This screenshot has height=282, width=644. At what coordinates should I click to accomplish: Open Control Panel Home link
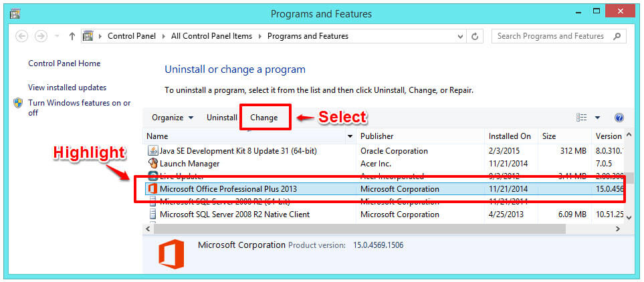coord(64,63)
